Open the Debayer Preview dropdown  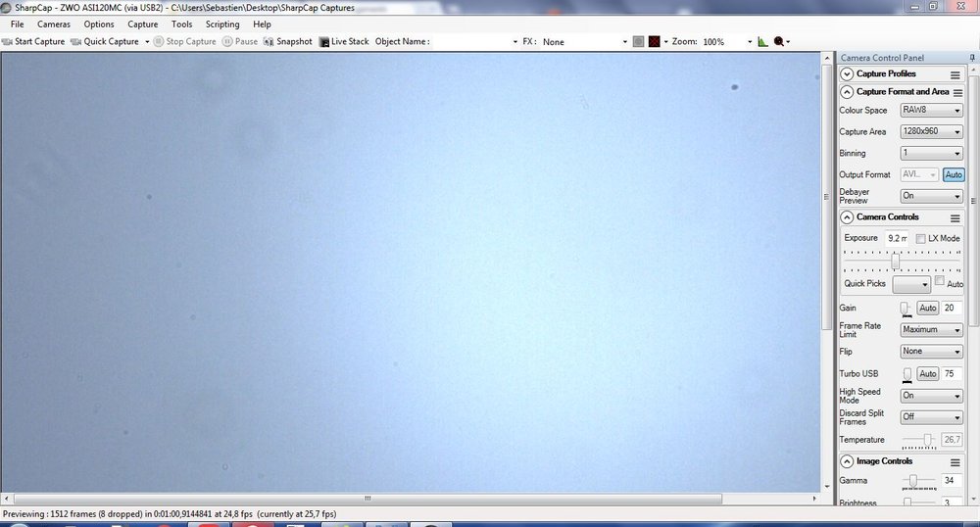[x=931, y=196]
